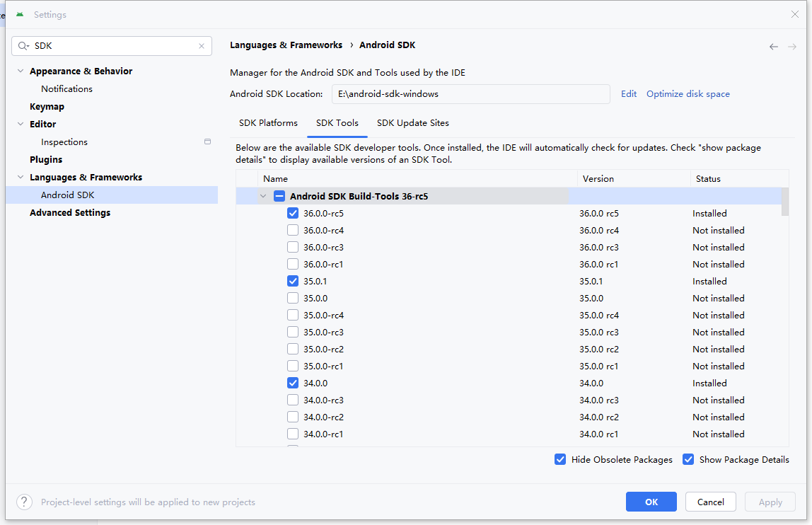This screenshot has height=525, width=812.
Task: Collapse Android SDK Build-Tools 36-rc5
Action: coord(262,196)
